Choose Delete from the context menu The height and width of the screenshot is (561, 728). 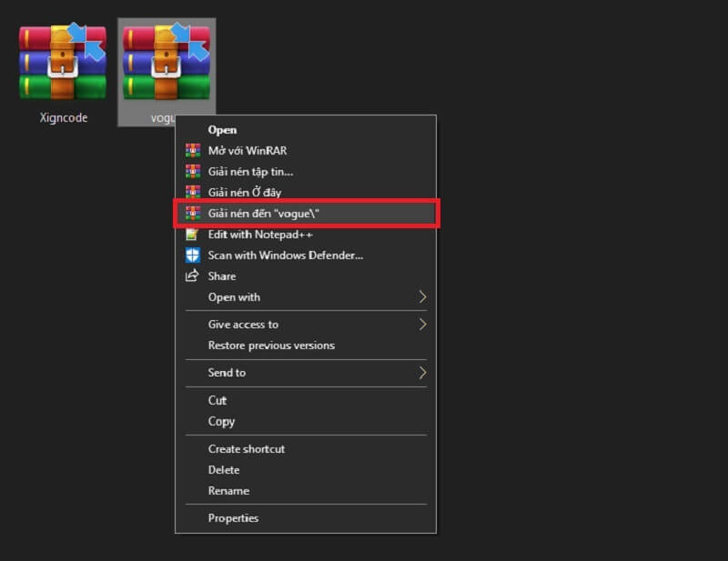tap(224, 470)
